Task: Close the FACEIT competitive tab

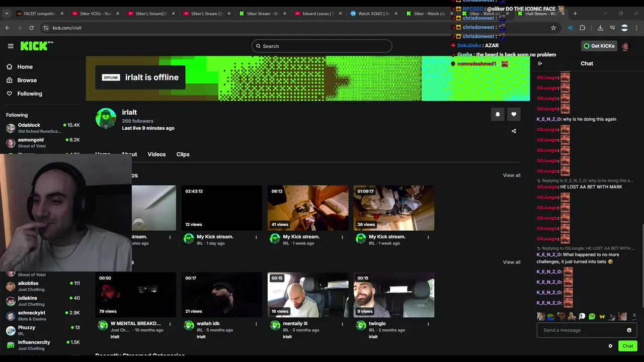Action: tap(62, 14)
